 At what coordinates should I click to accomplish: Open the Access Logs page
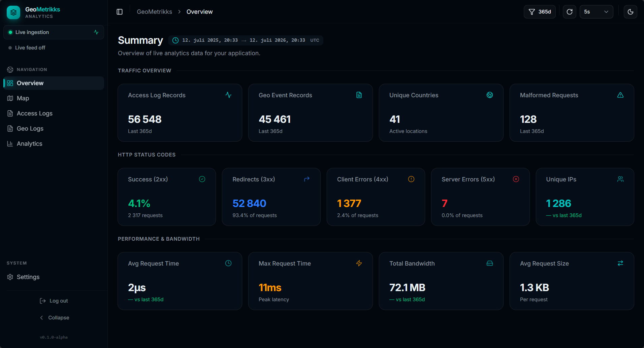(54, 113)
